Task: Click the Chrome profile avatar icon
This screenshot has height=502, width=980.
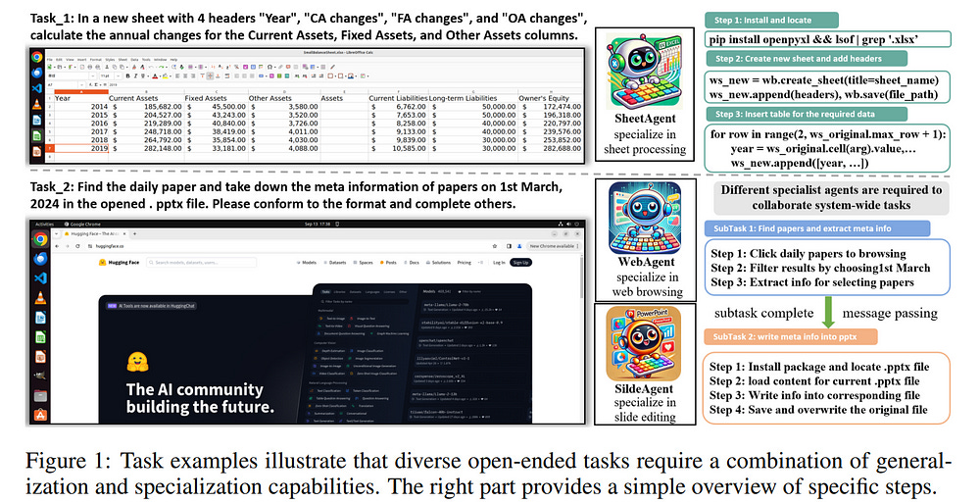Action: (x=519, y=246)
